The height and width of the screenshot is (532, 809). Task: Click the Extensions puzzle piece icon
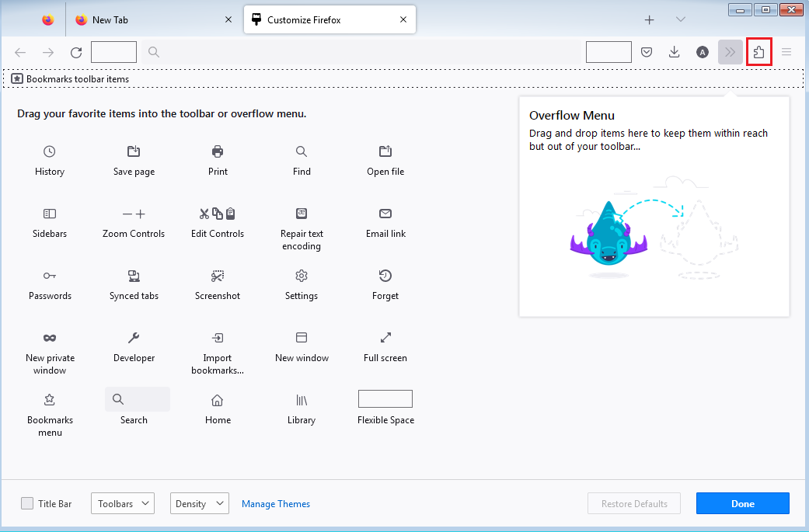[x=758, y=52]
